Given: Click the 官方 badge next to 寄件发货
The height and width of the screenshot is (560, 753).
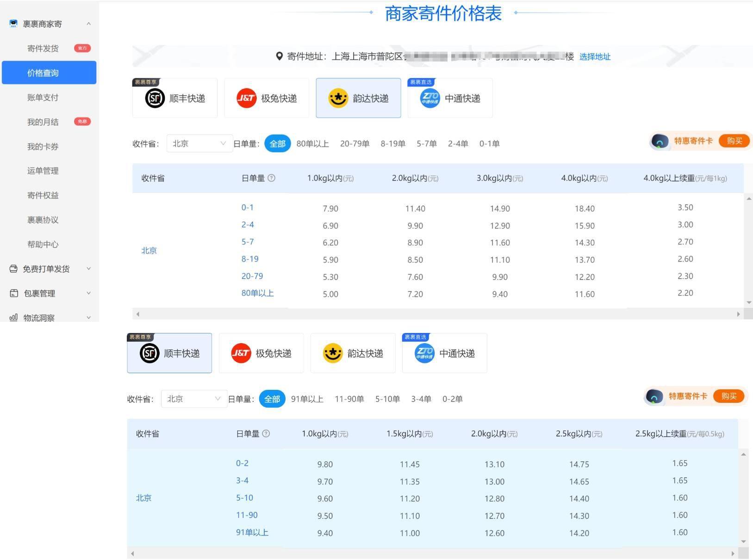Looking at the screenshot, I should [x=82, y=48].
